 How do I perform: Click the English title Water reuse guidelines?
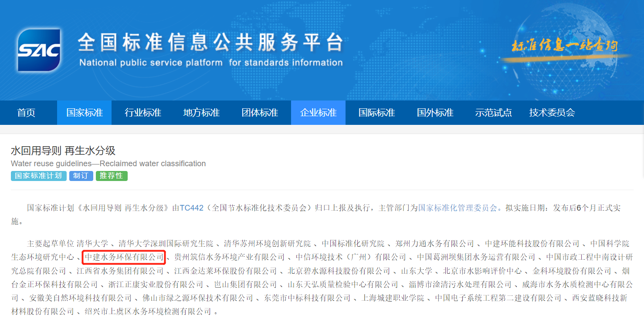click(x=108, y=164)
